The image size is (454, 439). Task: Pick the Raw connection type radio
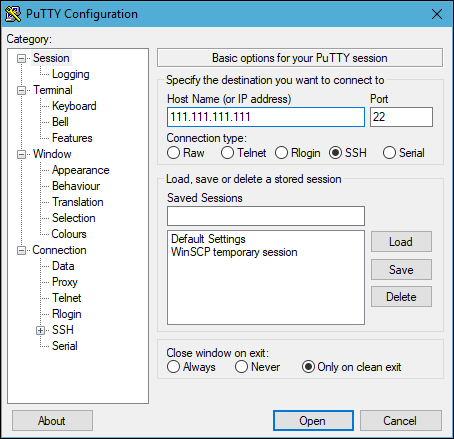click(x=186, y=153)
